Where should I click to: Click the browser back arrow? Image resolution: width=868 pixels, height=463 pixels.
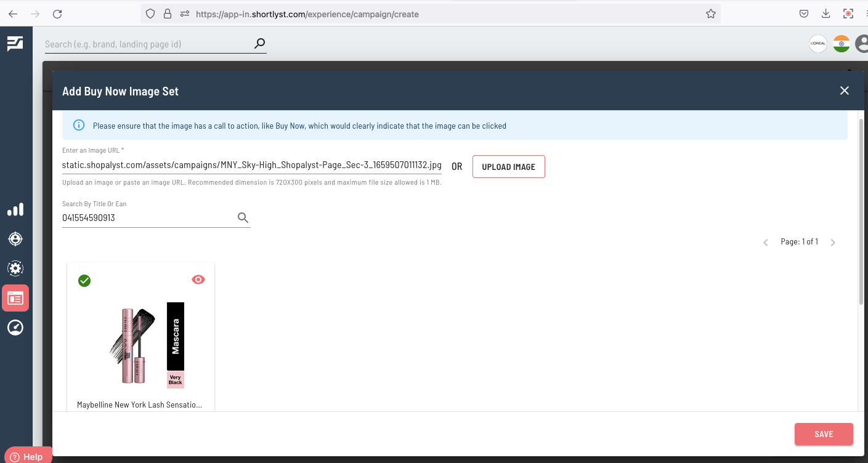(13, 14)
